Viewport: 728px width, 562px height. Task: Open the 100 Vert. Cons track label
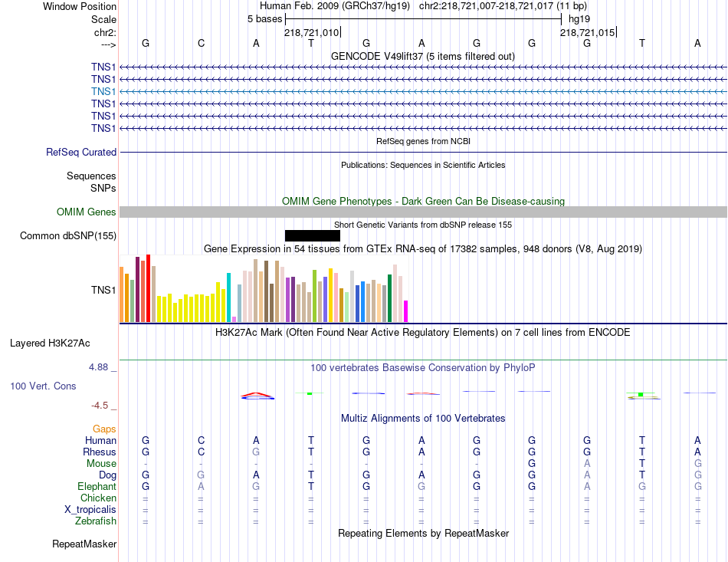click(x=43, y=386)
